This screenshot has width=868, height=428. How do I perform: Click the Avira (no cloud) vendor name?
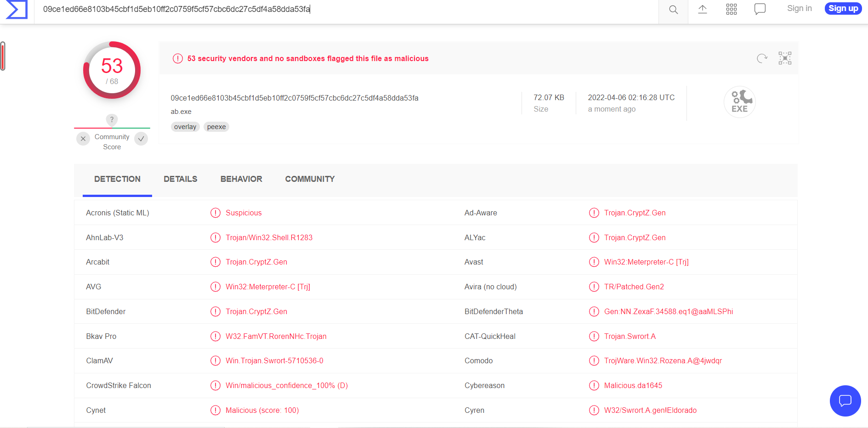click(x=491, y=287)
